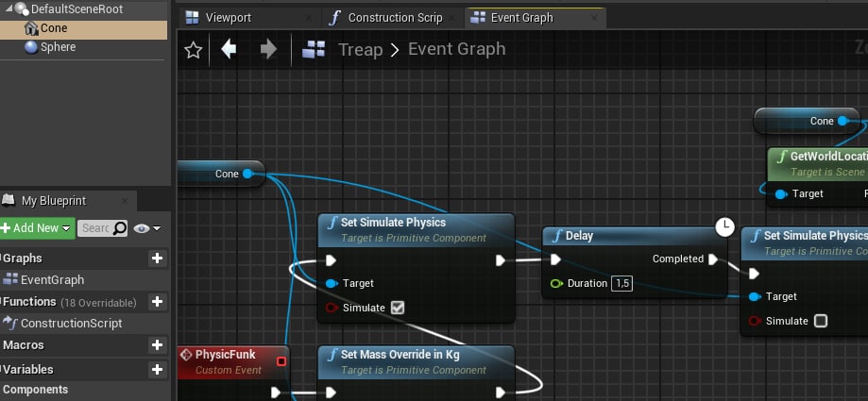This screenshot has width=868, height=401.
Task: Click the blueprint graph icon beside Treap
Action: 314,50
